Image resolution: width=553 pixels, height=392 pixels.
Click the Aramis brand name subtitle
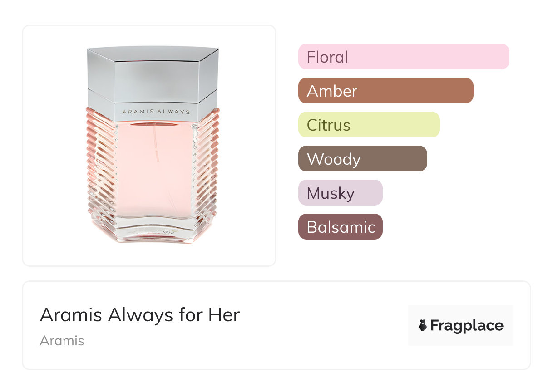[62, 340]
